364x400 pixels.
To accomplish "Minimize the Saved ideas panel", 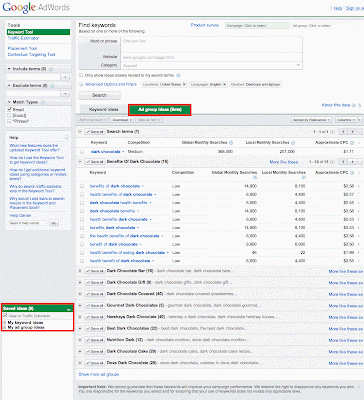I will (x=69, y=309).
